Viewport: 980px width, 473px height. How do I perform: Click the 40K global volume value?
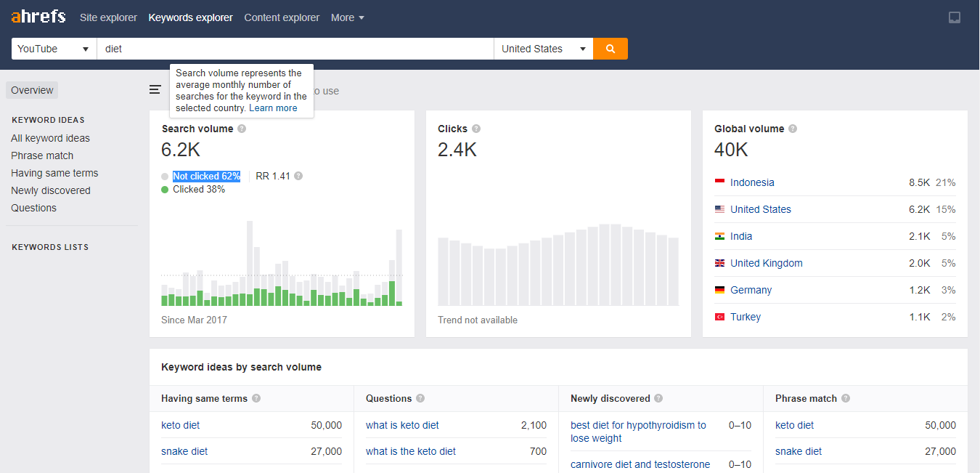point(731,150)
